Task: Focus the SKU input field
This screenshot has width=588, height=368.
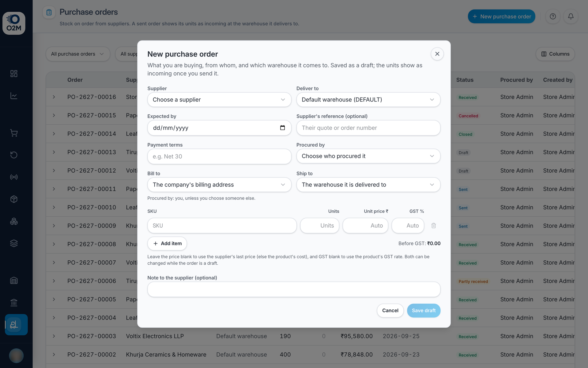Action: pos(222,226)
